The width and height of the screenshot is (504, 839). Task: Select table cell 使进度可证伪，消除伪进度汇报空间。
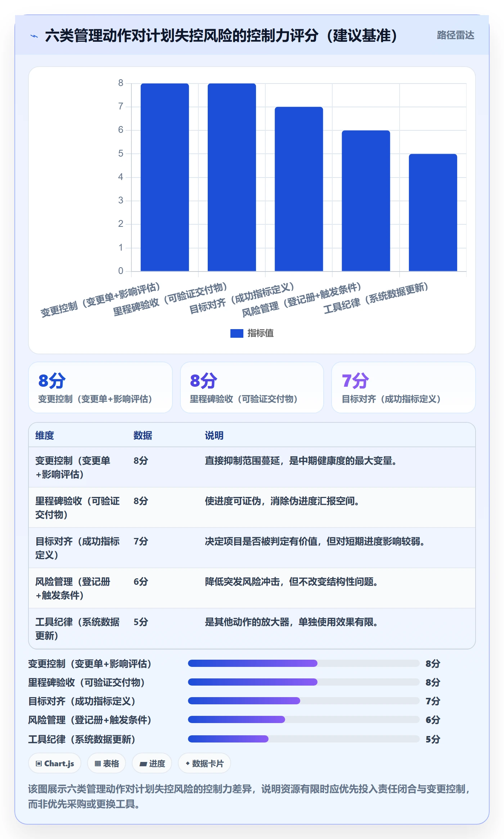(x=282, y=501)
